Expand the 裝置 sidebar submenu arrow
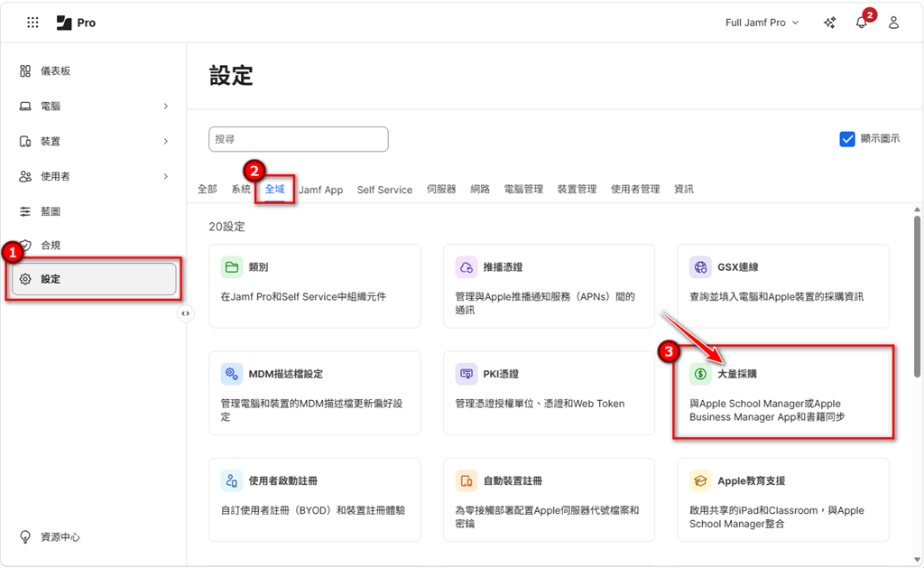Image resolution: width=924 pixels, height=568 pixels. pos(165,142)
